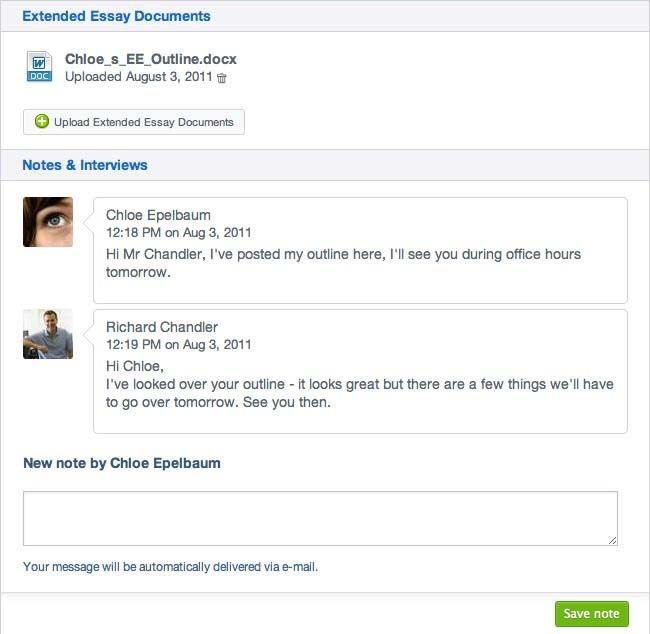This screenshot has height=634, width=650.
Task: Open the Word DOC file icon
Action: [39, 66]
